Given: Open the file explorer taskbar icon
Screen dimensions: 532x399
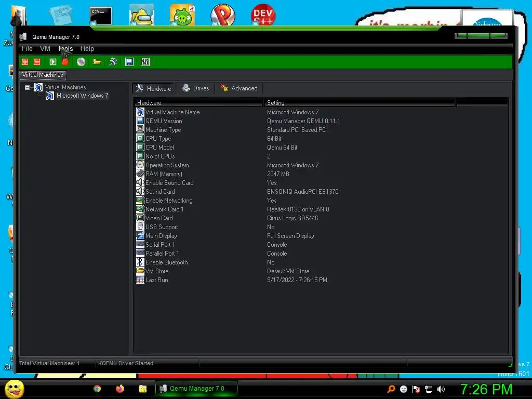Looking at the screenshot, I should pos(143,389).
